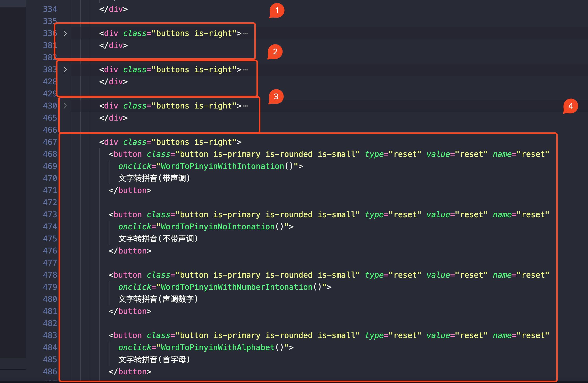Click the text 文字转拼音(首字母)

[x=154, y=360]
